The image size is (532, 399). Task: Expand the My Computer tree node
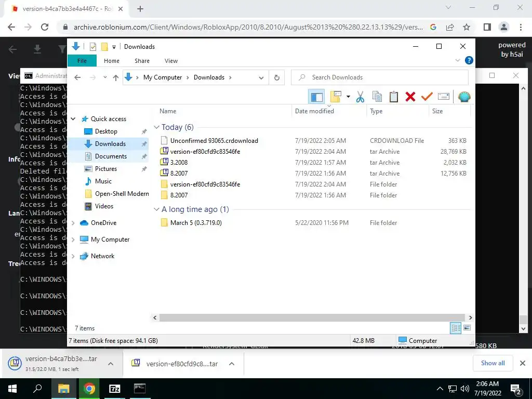(x=73, y=240)
